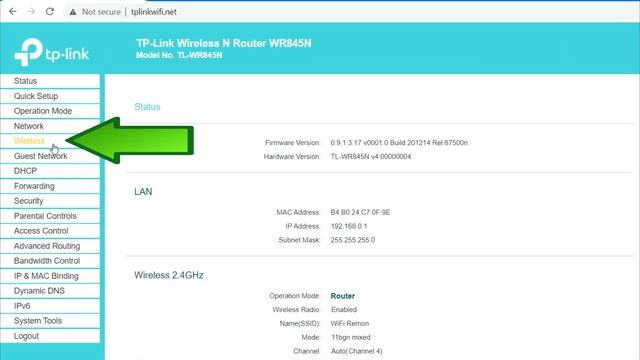Open Guest Network settings
This screenshot has width=640, height=360.
50,156
